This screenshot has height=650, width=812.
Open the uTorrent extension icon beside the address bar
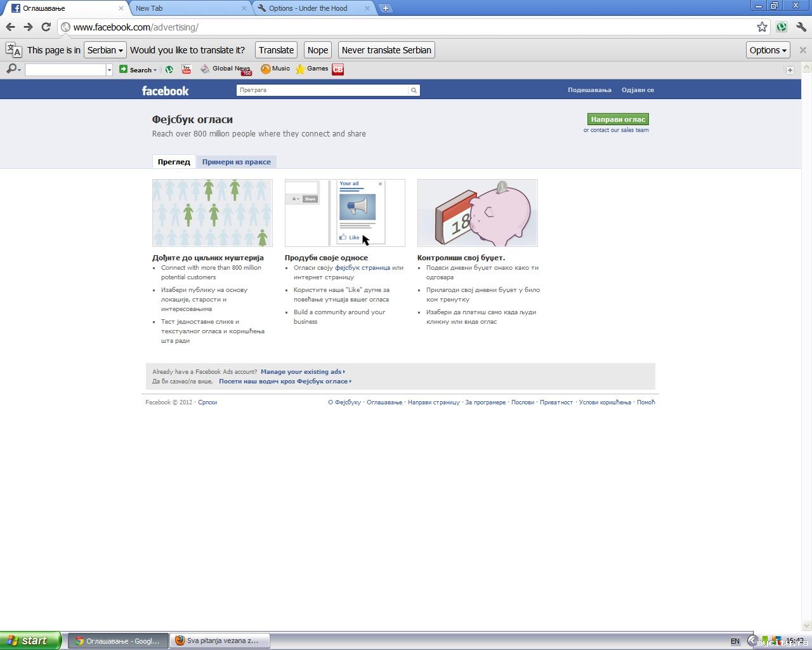coord(782,27)
